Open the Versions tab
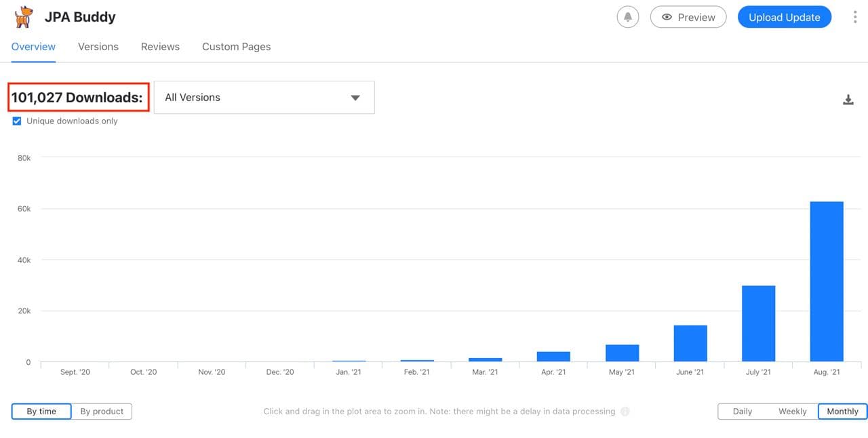 coord(98,47)
